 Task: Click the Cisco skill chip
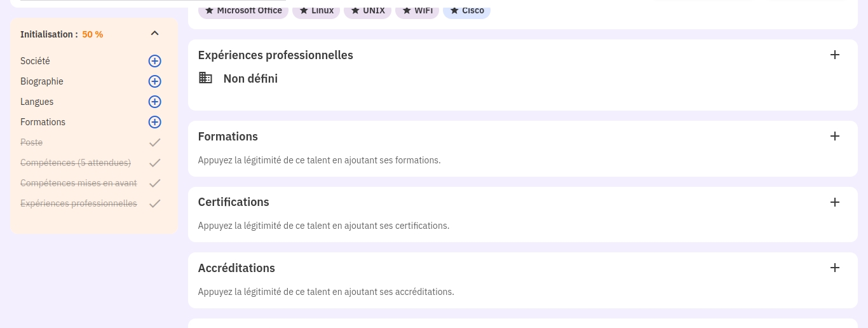tap(466, 10)
